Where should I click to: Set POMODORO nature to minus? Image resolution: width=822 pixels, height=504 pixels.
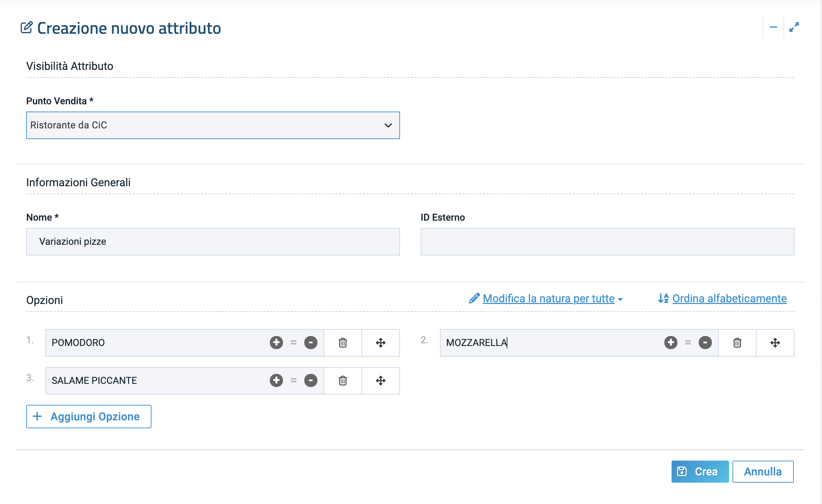click(310, 343)
